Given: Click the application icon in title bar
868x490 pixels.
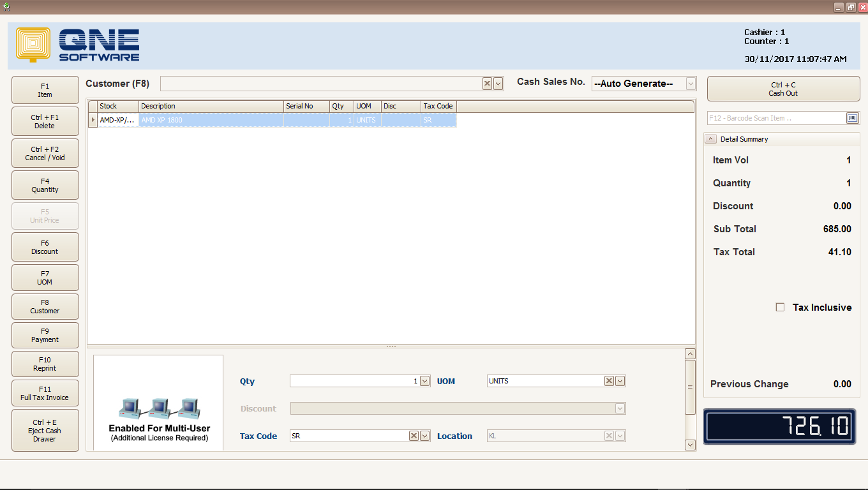Looking at the screenshot, I should tap(6, 6).
